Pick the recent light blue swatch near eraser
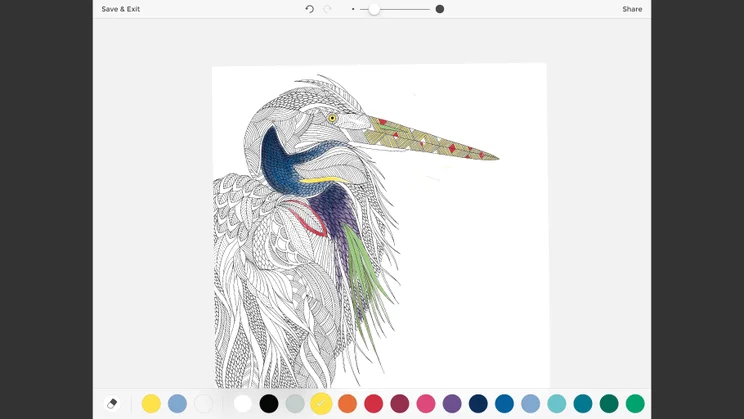This screenshot has width=744, height=419. [x=177, y=404]
